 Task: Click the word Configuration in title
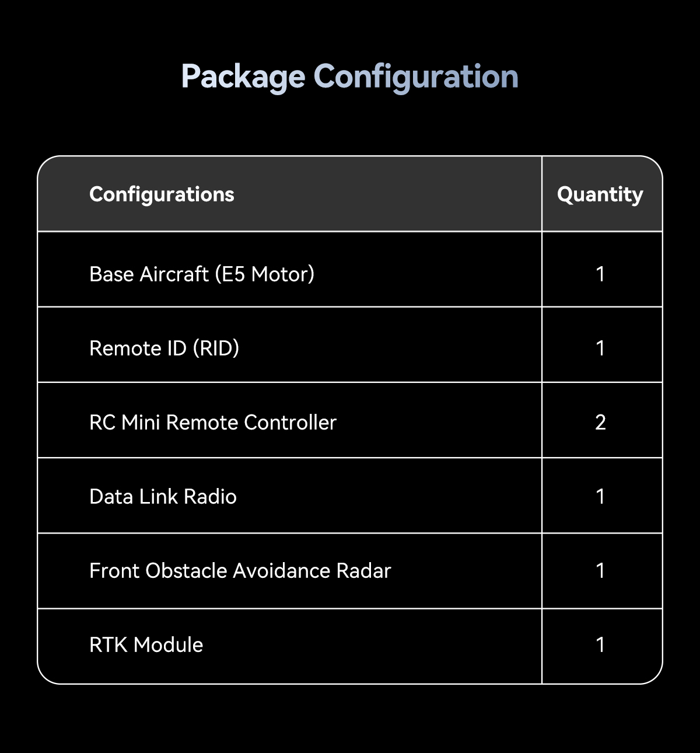click(416, 78)
